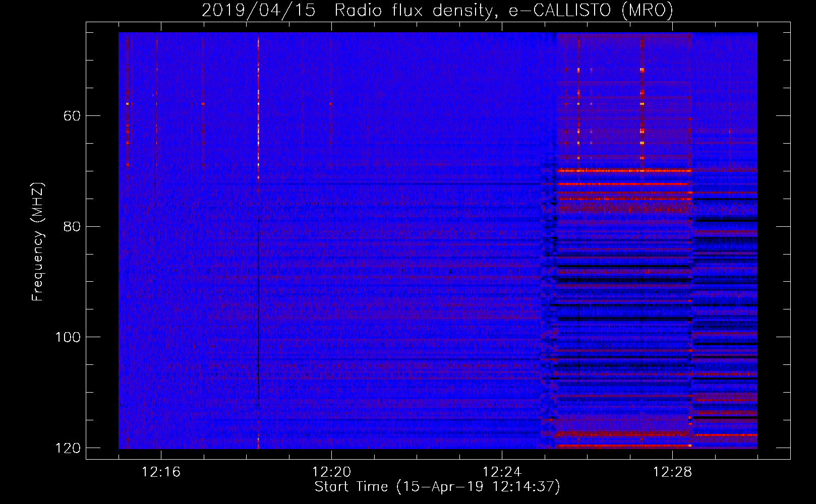Click the 12:24 time tick label
The width and height of the screenshot is (816, 504).
(x=502, y=472)
